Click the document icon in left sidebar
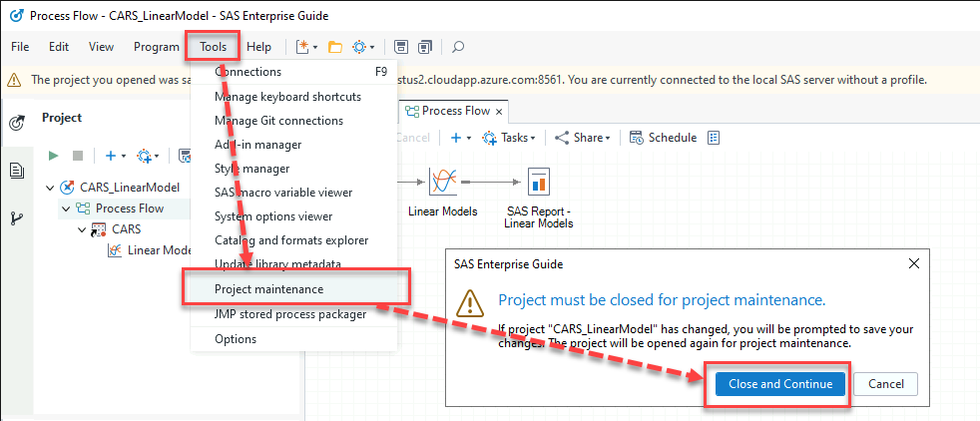The height and width of the screenshot is (421, 980). click(x=16, y=171)
